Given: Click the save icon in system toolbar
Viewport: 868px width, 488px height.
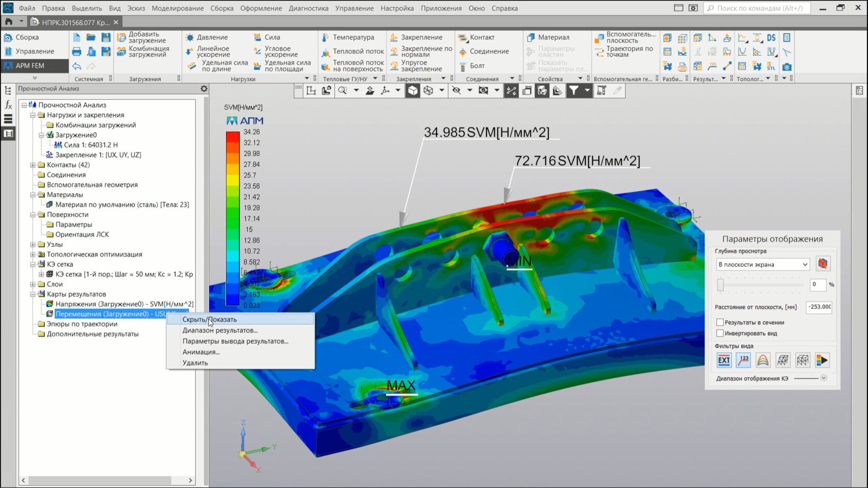Looking at the screenshot, I should coord(106,37).
